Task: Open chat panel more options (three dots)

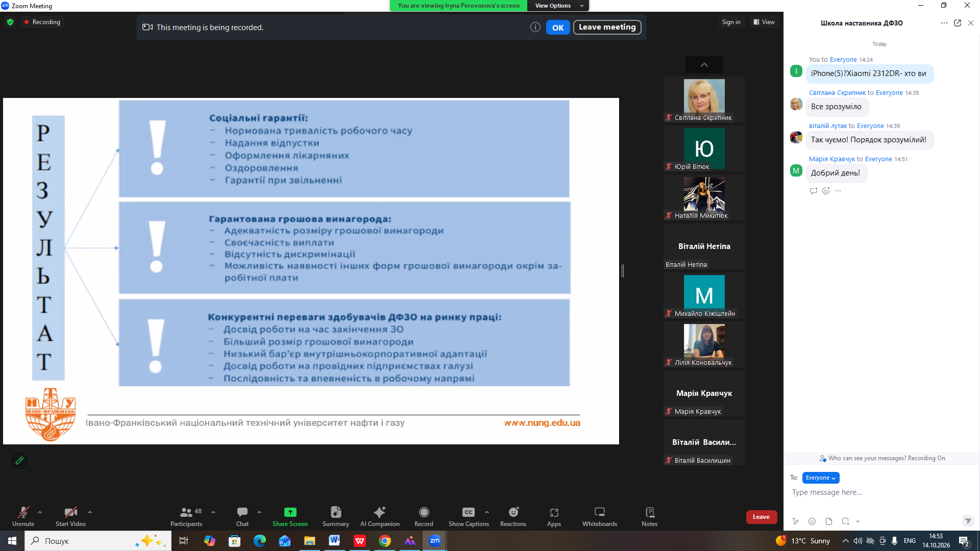Action: click(x=944, y=23)
